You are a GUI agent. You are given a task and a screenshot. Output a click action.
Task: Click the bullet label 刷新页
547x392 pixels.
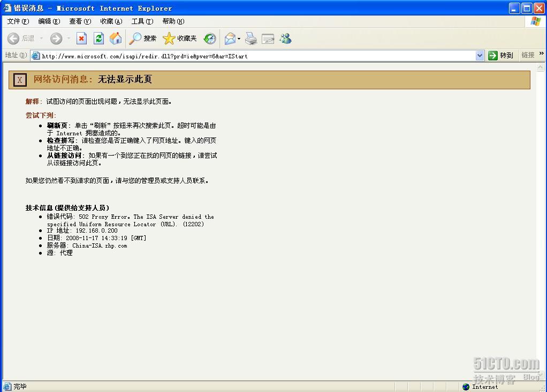57,126
